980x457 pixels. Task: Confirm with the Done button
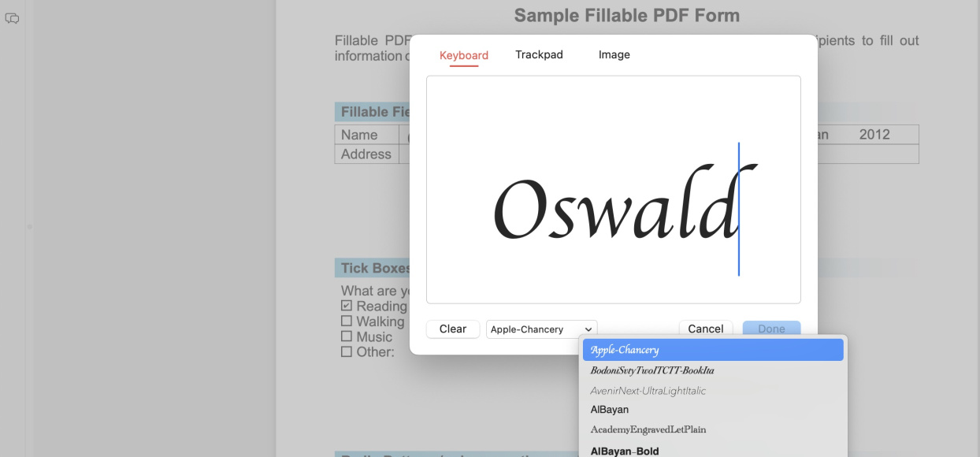[771, 329]
